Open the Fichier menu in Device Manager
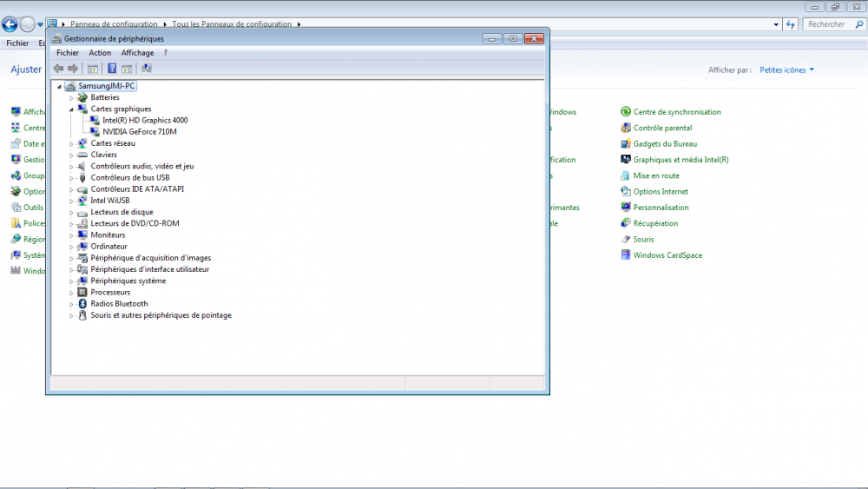 pyautogui.click(x=68, y=53)
